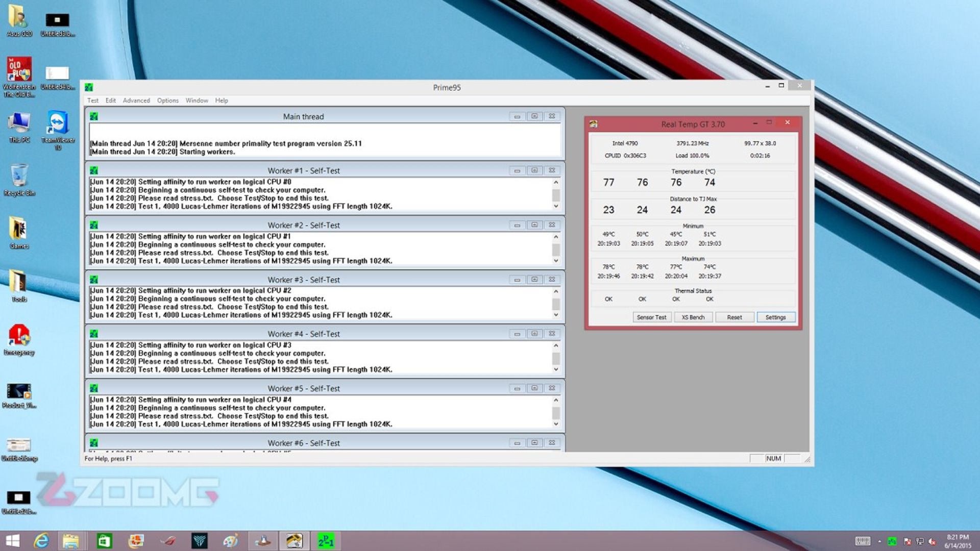Click the Worker #5 window icon
The height and width of the screenshot is (551, 980).
[94, 388]
